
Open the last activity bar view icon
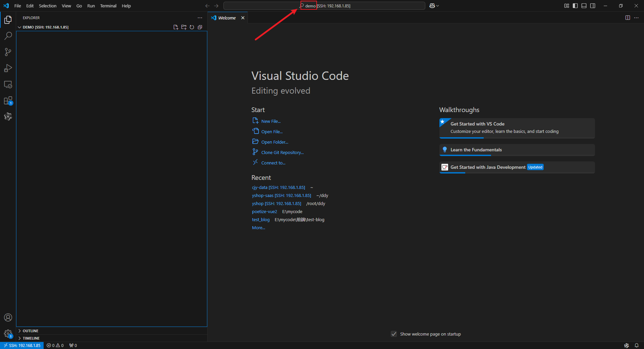click(8, 116)
